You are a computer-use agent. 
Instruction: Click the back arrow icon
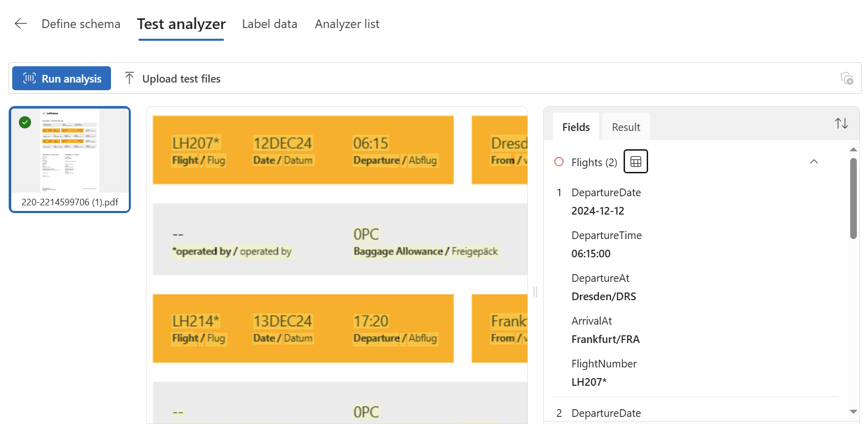(20, 23)
